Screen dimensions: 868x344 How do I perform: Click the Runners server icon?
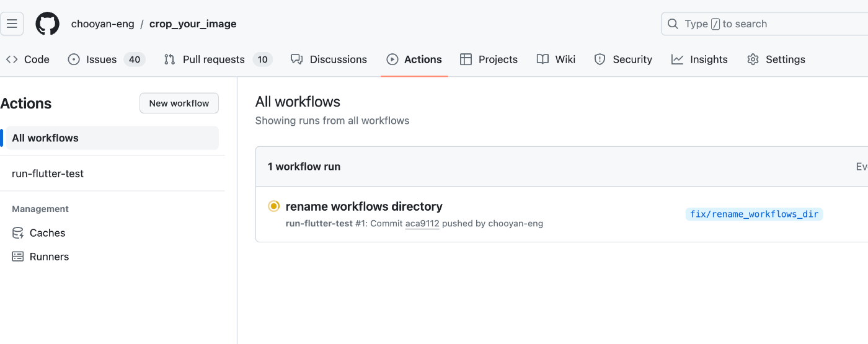pos(18,257)
